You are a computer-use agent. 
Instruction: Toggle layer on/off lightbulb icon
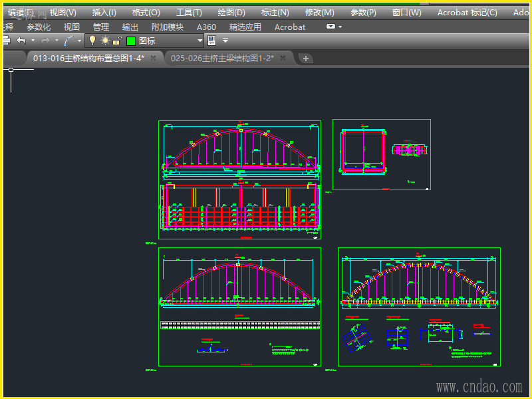coord(92,41)
